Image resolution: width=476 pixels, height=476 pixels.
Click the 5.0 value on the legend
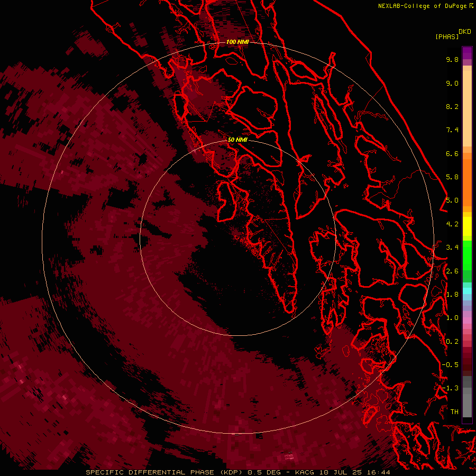452,200
